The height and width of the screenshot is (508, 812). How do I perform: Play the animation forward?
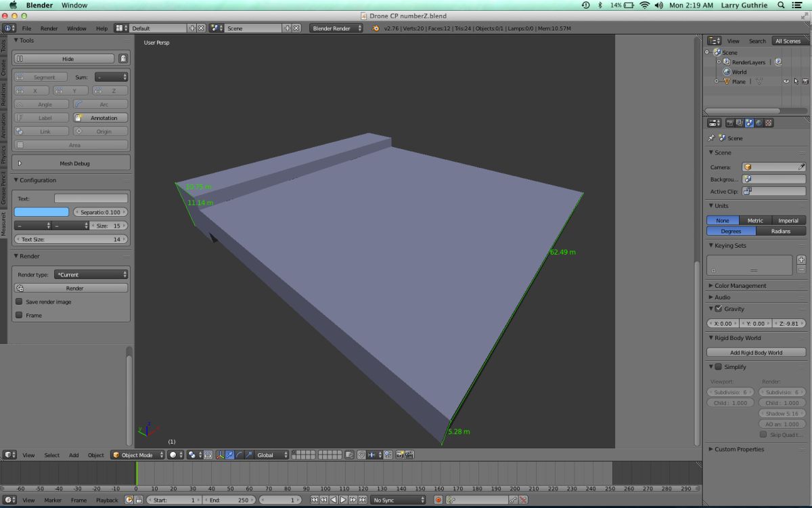(x=343, y=500)
